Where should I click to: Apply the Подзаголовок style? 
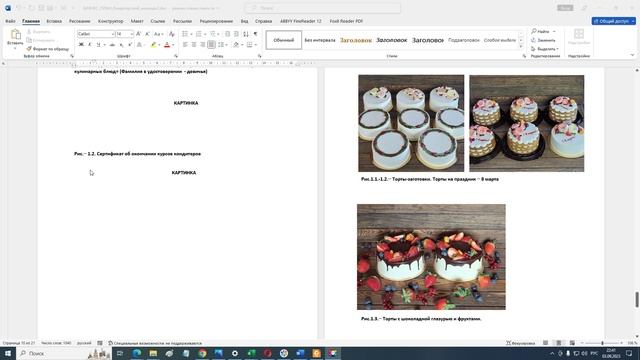coord(464,40)
